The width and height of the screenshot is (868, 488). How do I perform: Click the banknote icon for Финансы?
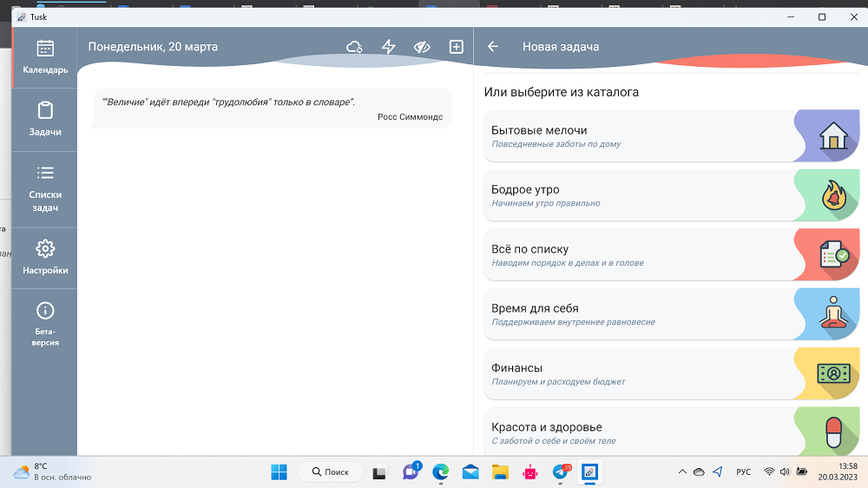coord(833,373)
